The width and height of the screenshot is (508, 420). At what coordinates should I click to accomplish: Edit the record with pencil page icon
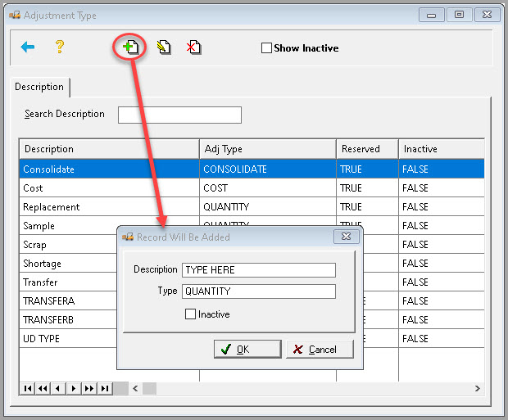[x=164, y=47]
